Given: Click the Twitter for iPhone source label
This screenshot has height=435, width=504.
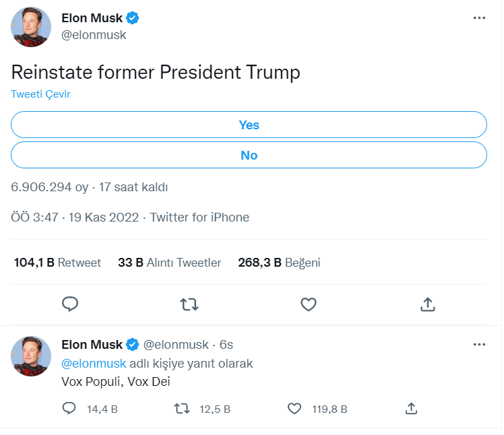Looking at the screenshot, I should click(x=199, y=217).
